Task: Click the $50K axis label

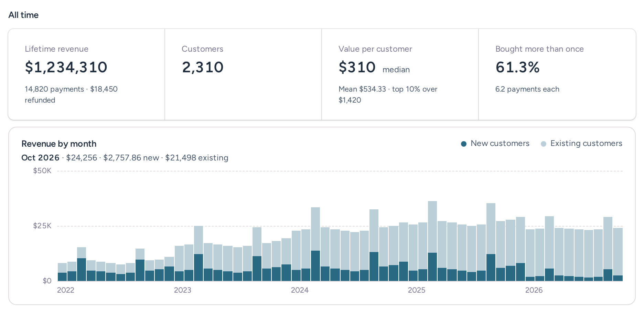Action: (42, 171)
